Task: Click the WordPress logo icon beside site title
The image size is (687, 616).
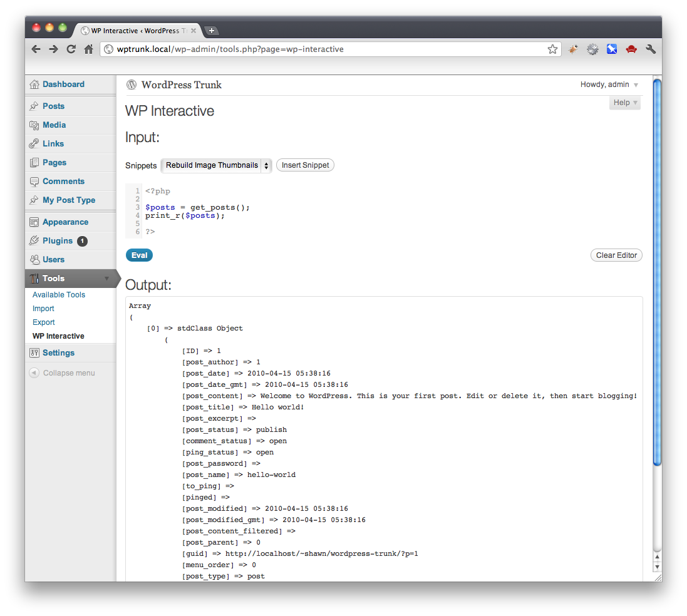Action: (132, 85)
